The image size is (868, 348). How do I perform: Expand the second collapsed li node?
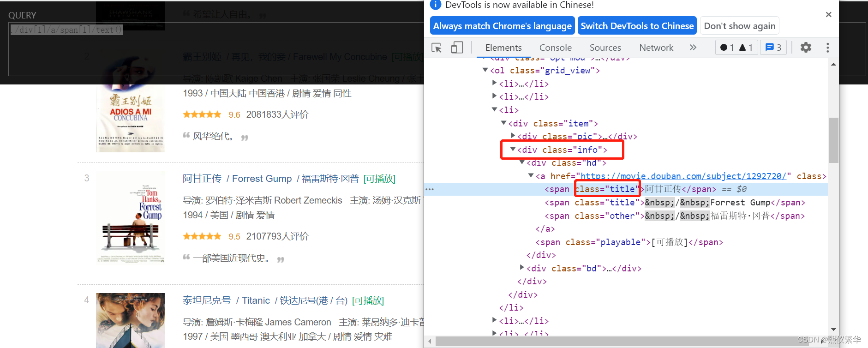pos(494,96)
